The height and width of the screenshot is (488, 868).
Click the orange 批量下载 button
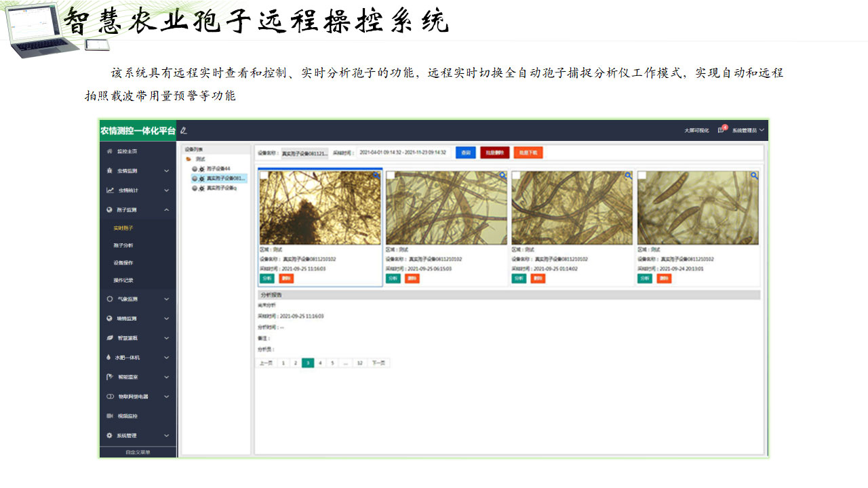point(528,153)
